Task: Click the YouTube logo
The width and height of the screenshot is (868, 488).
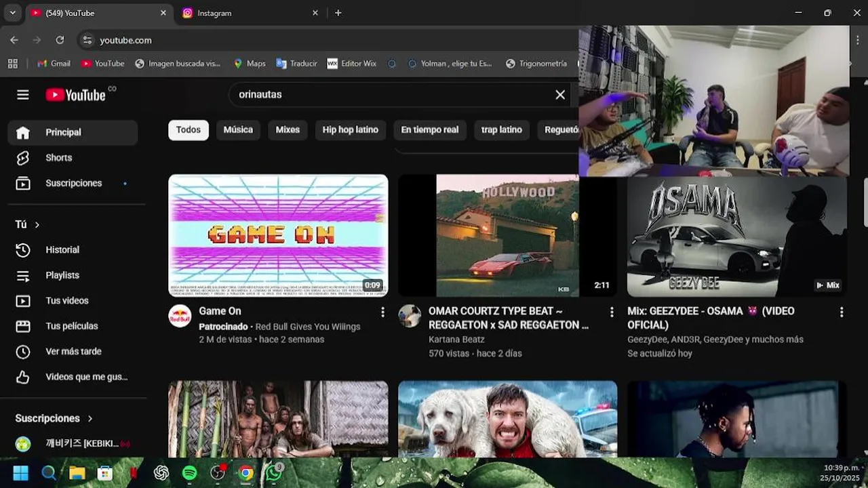Action: (x=77, y=95)
